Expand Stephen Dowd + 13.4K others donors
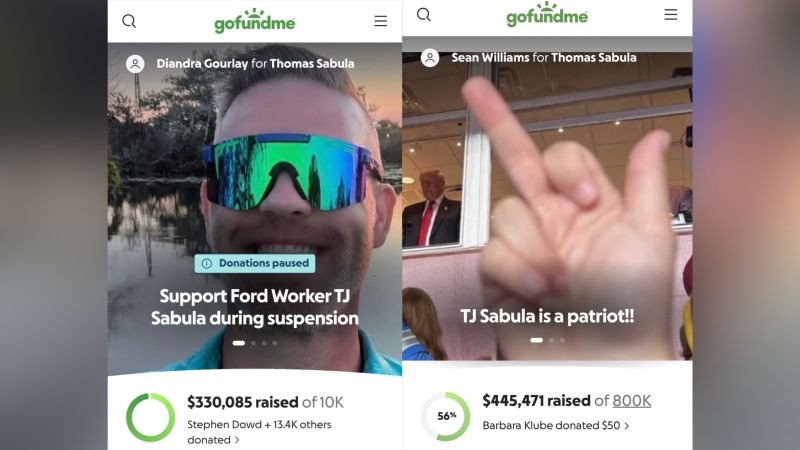800x450 pixels. 259,432
